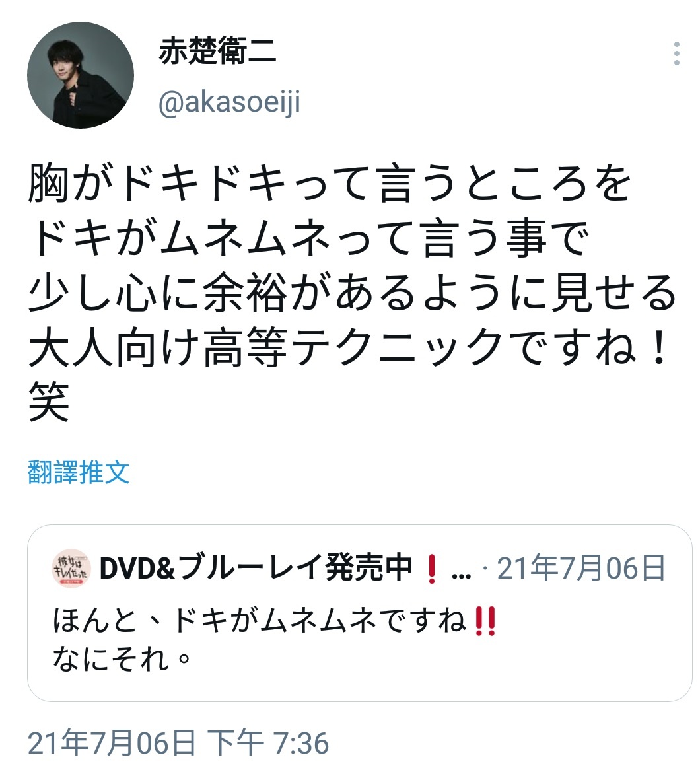
Task: Click the truncated name ellipsis in quoted tweet
Action: point(461,575)
